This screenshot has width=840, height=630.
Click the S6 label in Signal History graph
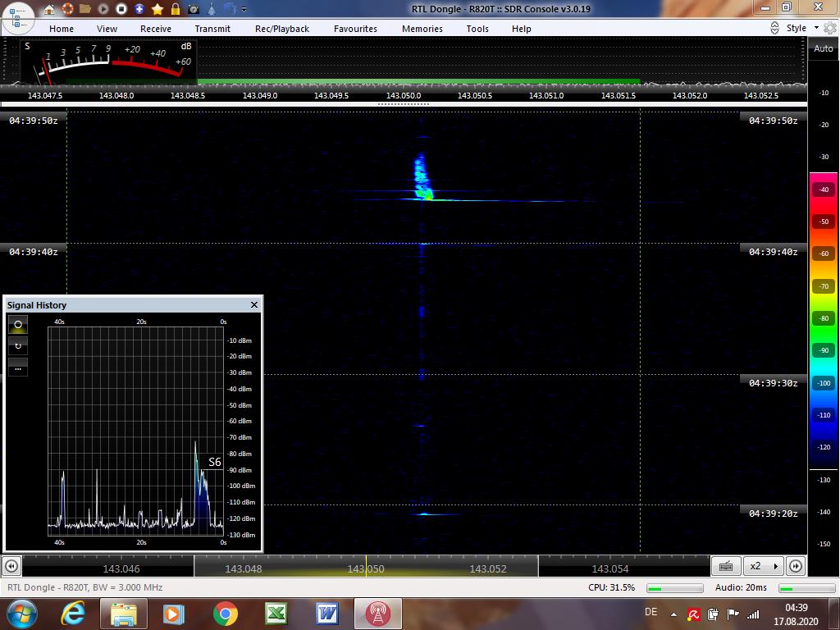(214, 462)
